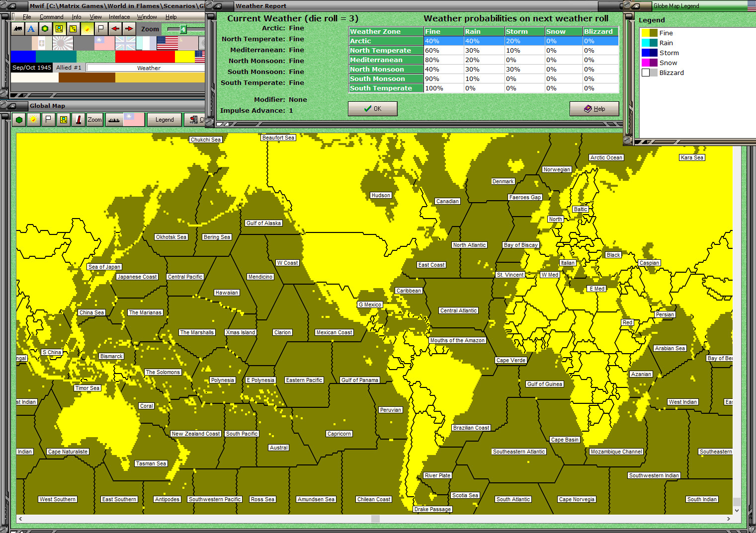This screenshot has height=533, width=756.
Task: Open the File menu
Action: pos(27,17)
